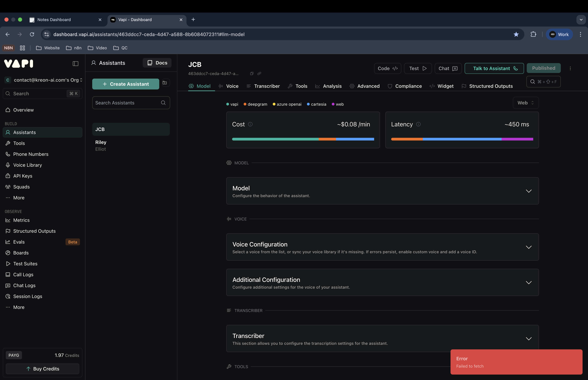
Task: Collapse the VAPI sidebar panel icon
Action: [x=76, y=64]
